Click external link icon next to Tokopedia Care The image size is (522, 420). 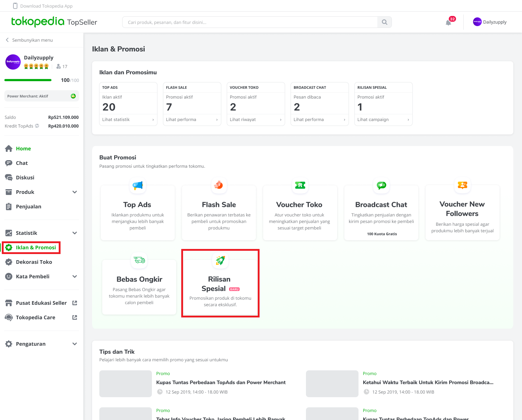[x=75, y=317]
